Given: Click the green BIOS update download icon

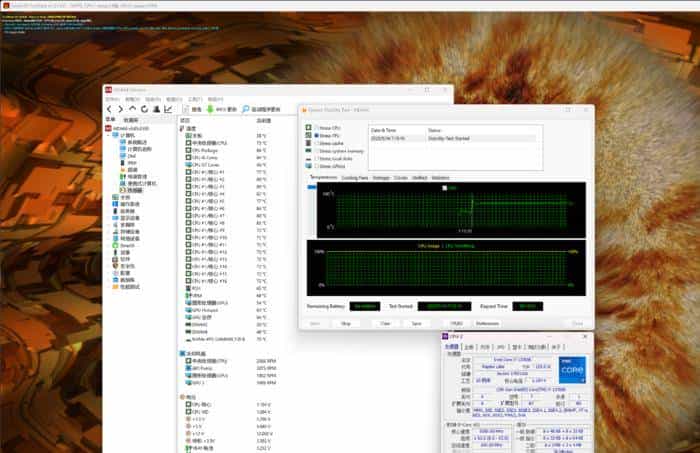Looking at the screenshot, I should 208,109.
